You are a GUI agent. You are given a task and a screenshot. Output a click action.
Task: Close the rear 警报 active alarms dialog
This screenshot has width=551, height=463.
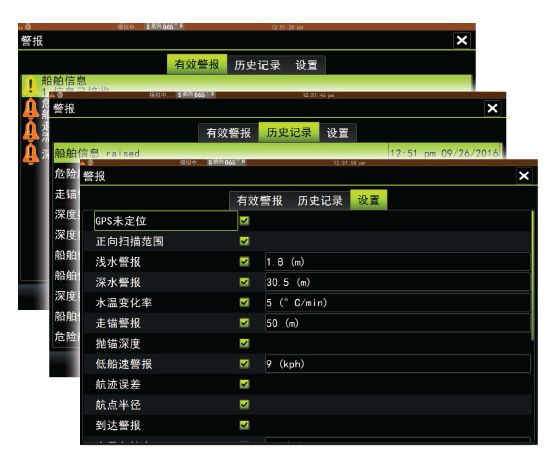point(462,40)
